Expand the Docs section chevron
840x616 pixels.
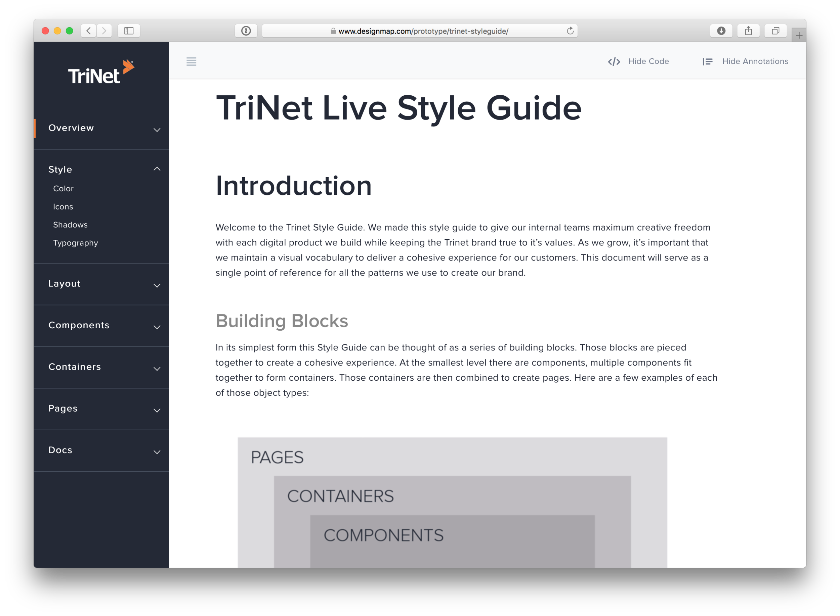click(157, 452)
